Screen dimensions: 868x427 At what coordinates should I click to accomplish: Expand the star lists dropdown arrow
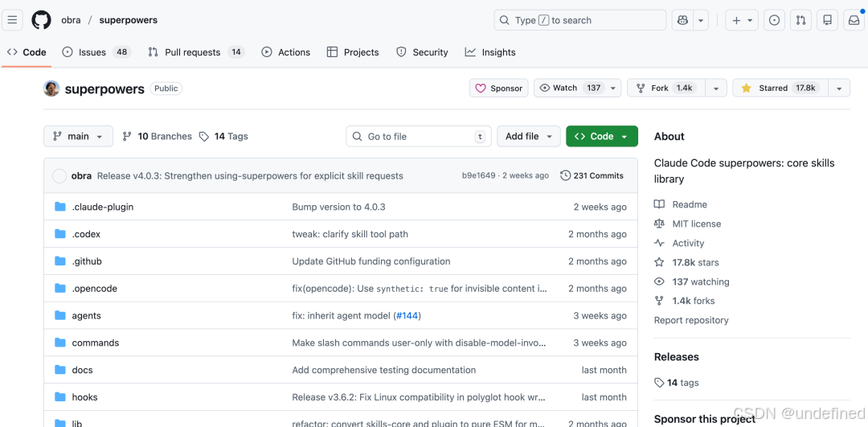(839, 88)
